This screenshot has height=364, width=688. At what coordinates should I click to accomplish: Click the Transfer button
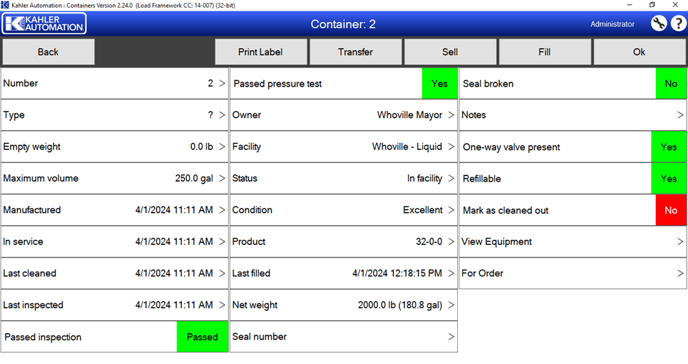pos(355,52)
